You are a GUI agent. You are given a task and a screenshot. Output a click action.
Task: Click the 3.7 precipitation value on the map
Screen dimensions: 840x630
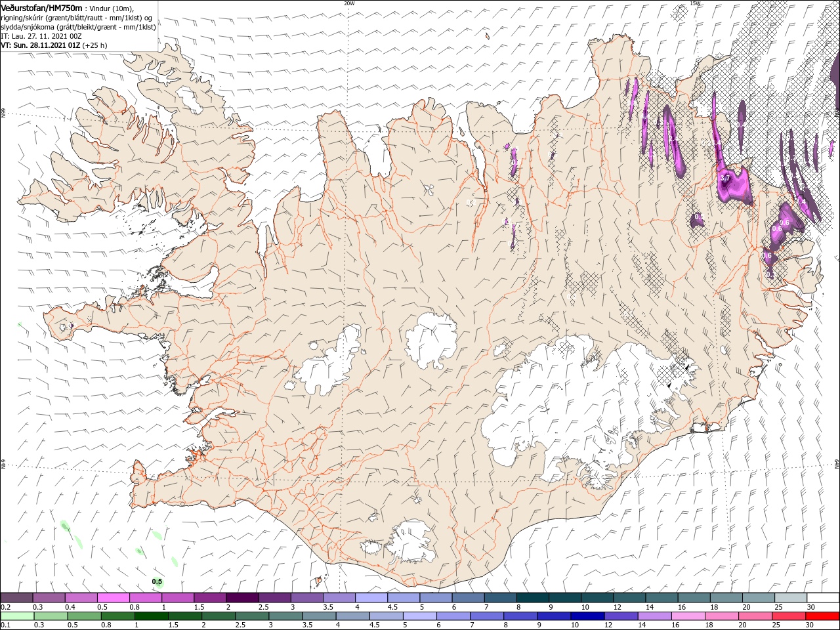coord(725,178)
